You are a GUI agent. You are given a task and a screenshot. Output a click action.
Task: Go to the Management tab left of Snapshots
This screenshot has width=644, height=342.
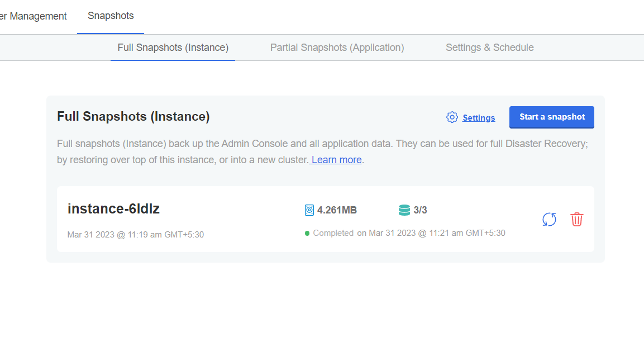tap(34, 16)
